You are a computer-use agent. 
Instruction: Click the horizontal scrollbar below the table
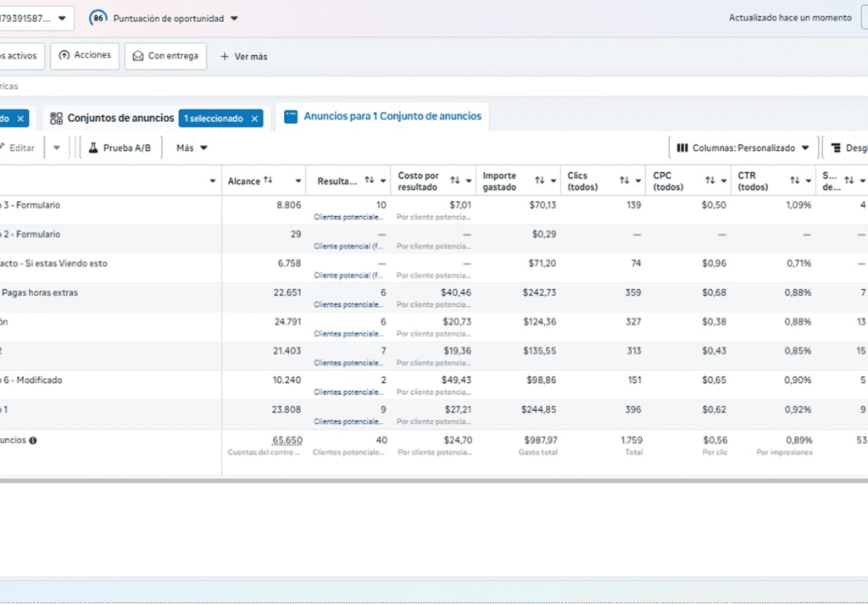point(424,480)
